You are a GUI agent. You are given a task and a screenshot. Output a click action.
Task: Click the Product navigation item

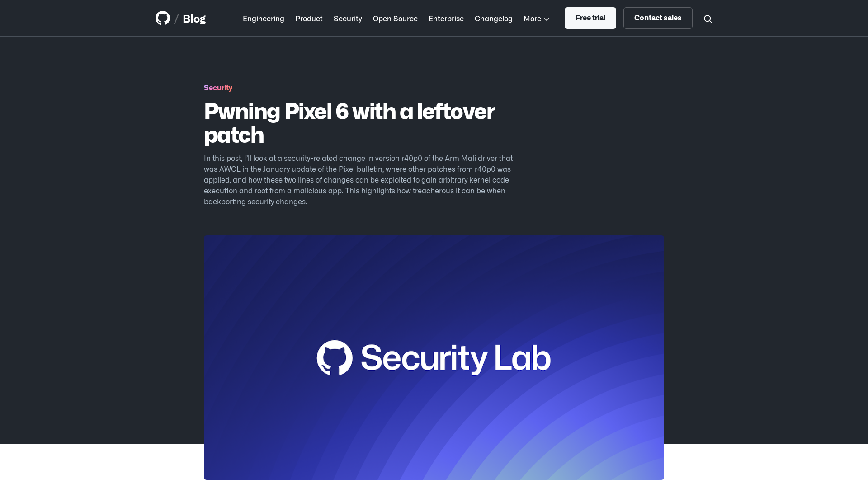[309, 18]
